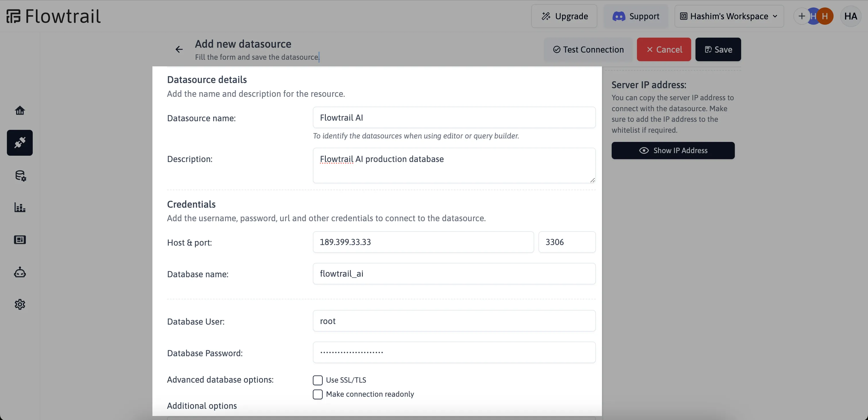Click the 'Advanced database options:' label
The image size is (868, 420).
[x=220, y=379]
